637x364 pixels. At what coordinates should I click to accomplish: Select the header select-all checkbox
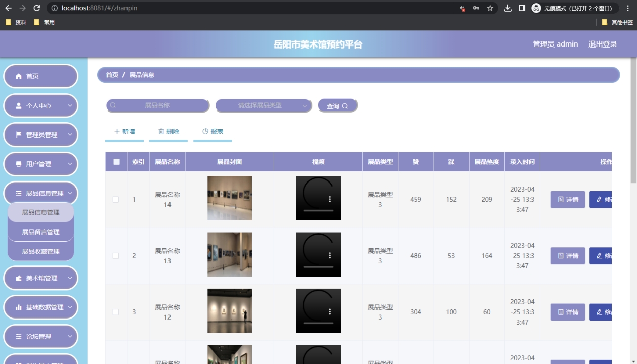tap(116, 162)
